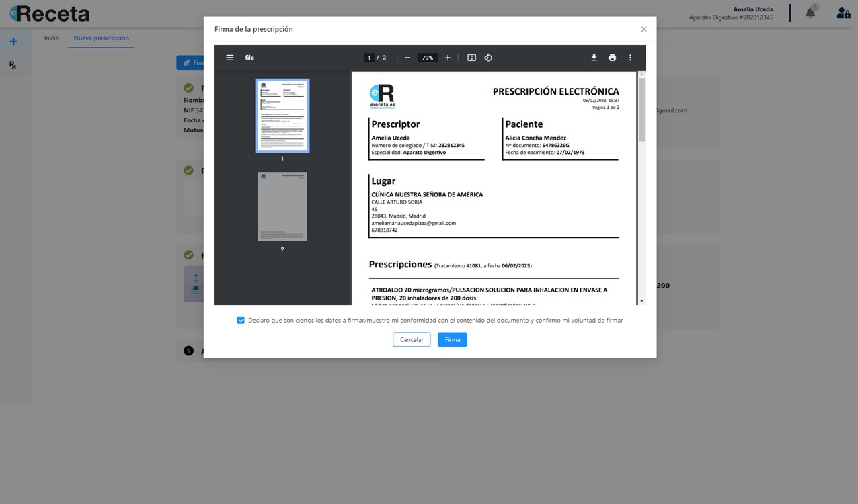Click the 'file' title in the PDF toolbar
This screenshot has height=504, width=858.
249,58
